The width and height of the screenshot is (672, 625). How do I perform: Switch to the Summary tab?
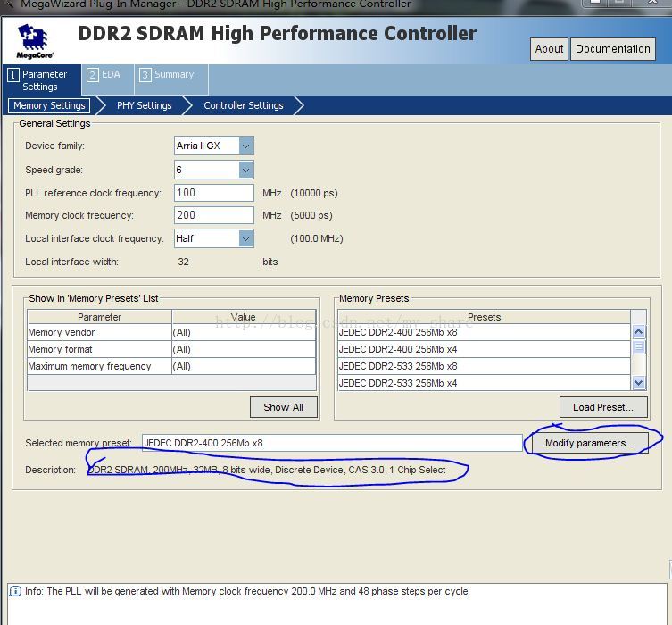[171, 79]
